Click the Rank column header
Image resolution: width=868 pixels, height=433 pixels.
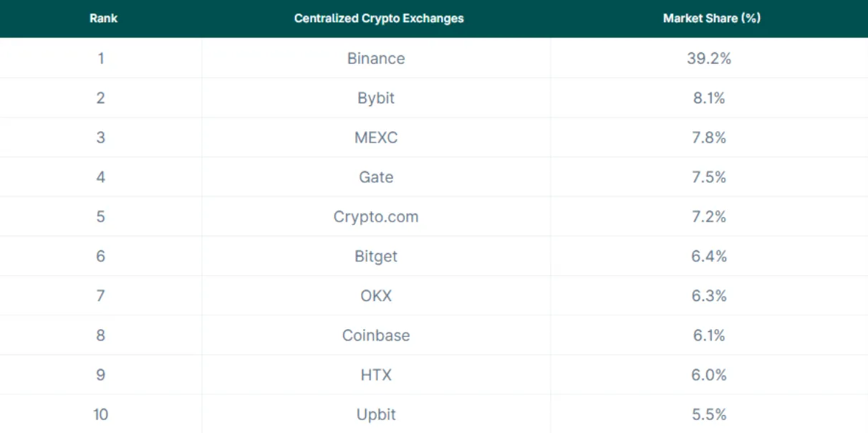[103, 19]
